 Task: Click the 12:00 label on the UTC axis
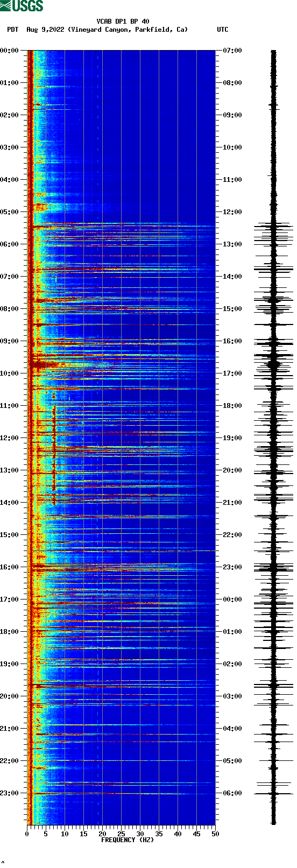(x=232, y=212)
